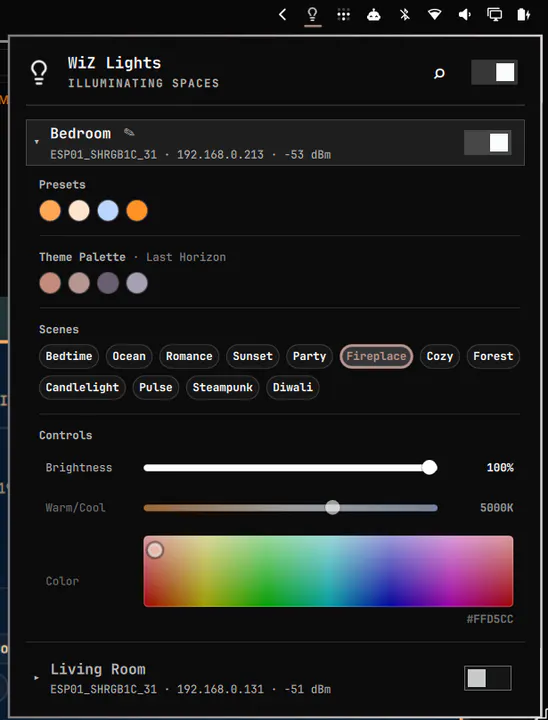The height and width of the screenshot is (720, 548).
Task: Toggle the WiZ Lights master switch
Action: click(494, 73)
